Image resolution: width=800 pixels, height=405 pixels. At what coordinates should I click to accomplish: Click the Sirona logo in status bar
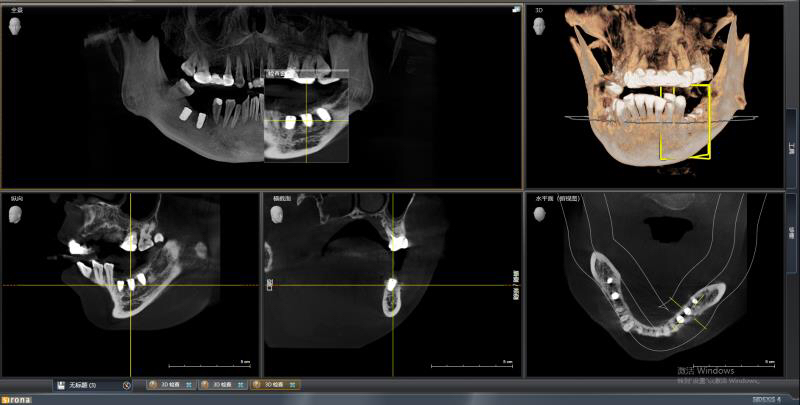tap(16, 400)
